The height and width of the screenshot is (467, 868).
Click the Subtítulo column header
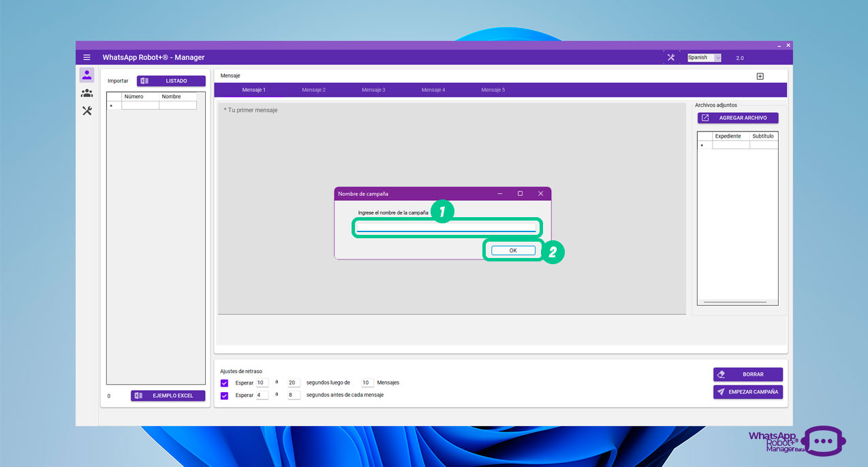(x=764, y=136)
